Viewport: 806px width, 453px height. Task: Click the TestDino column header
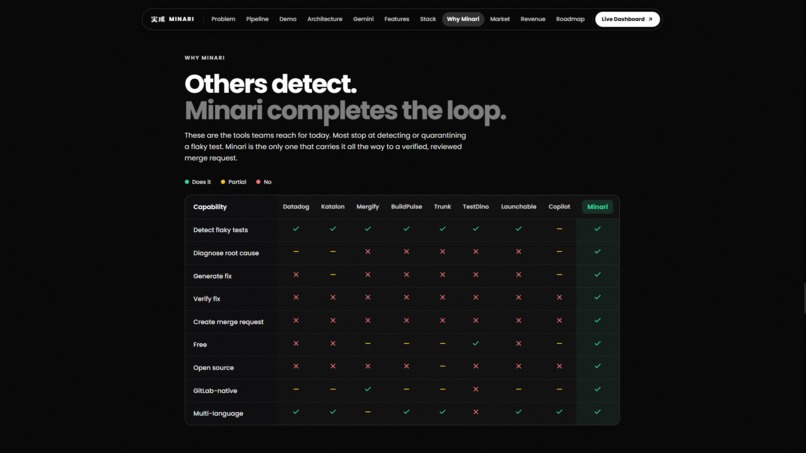click(x=475, y=207)
